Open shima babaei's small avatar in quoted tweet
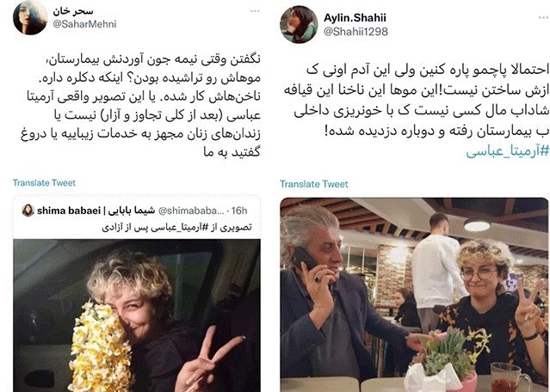This screenshot has width=550, height=392. 28,211
